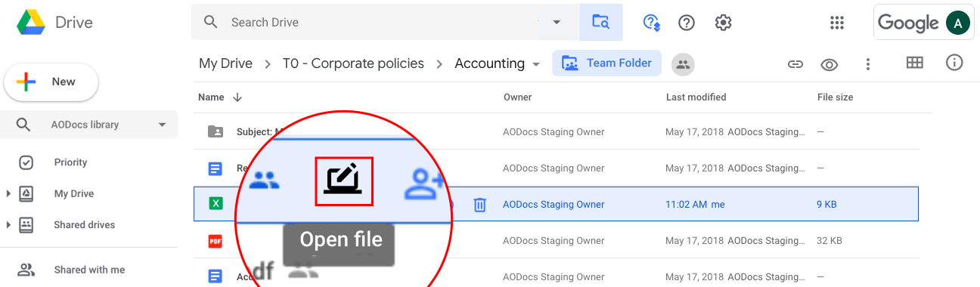Open the More actions three-dot menu

868,64
